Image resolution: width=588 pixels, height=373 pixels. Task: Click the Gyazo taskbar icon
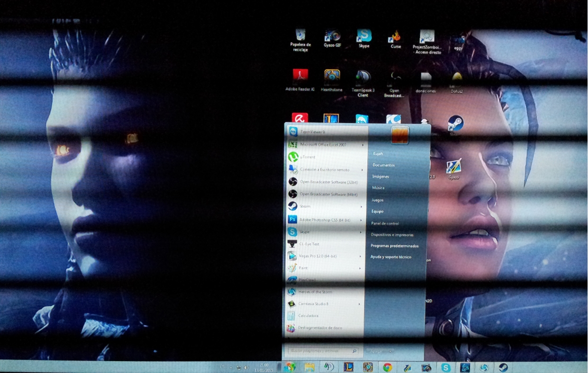point(407,367)
